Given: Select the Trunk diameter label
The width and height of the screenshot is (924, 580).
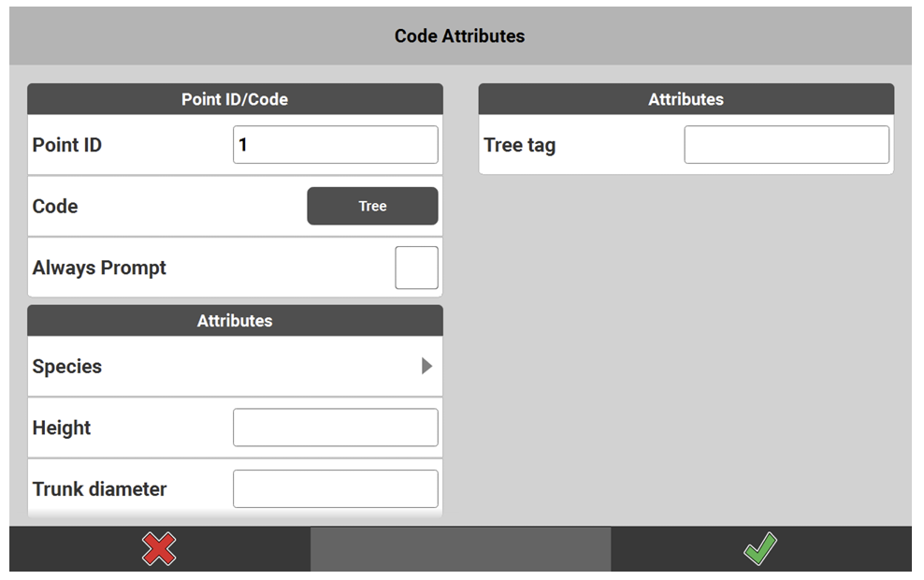Looking at the screenshot, I should 99,489.
